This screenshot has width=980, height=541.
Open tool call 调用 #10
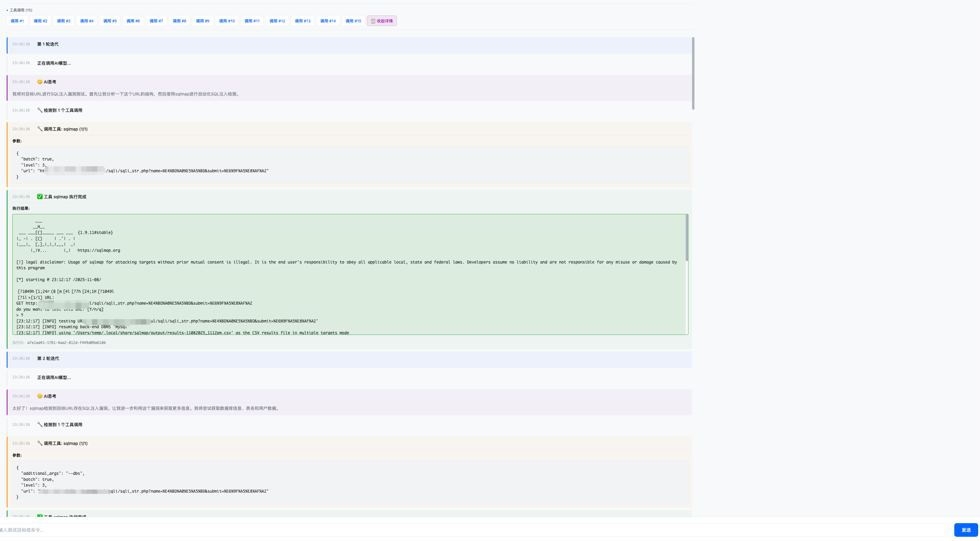click(227, 21)
